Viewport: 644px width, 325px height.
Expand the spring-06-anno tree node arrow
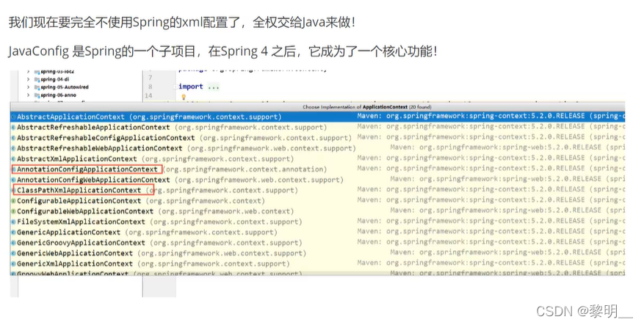28,95
